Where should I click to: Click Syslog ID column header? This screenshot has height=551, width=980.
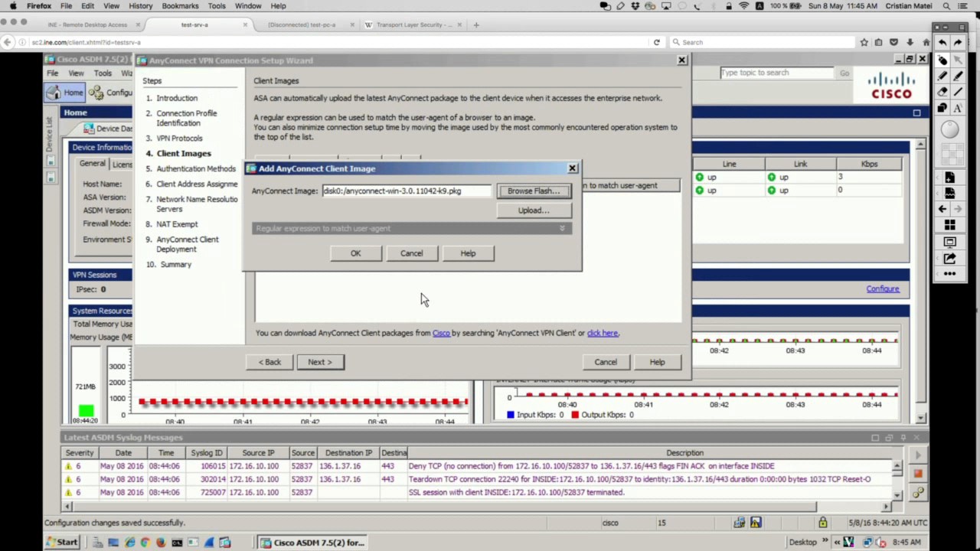click(207, 453)
